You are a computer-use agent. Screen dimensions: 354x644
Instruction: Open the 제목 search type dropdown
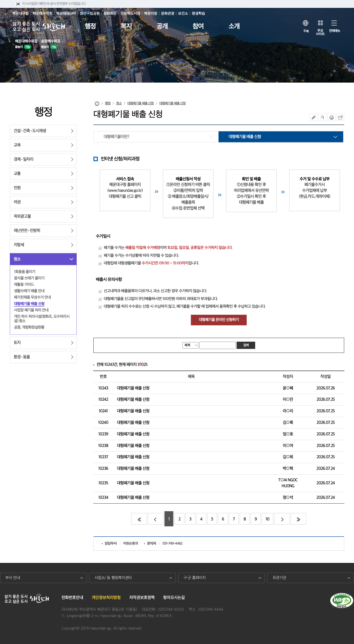[190, 345]
